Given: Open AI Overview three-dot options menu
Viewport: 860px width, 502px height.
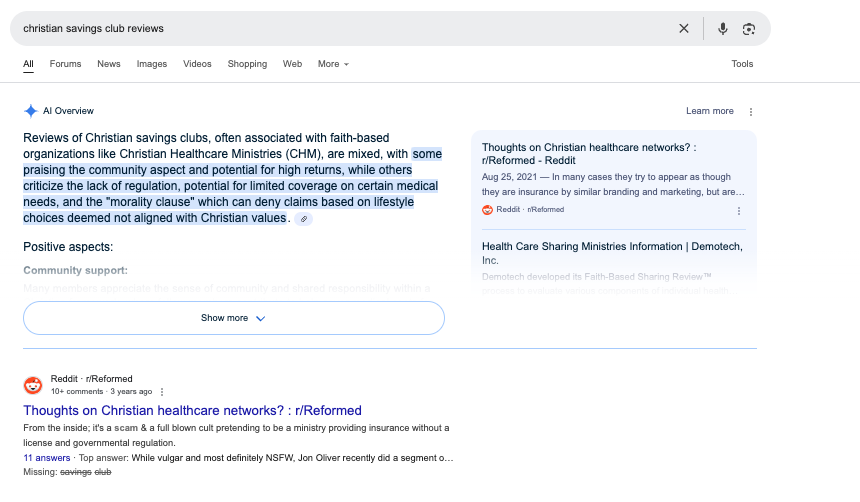Looking at the screenshot, I should (x=751, y=111).
